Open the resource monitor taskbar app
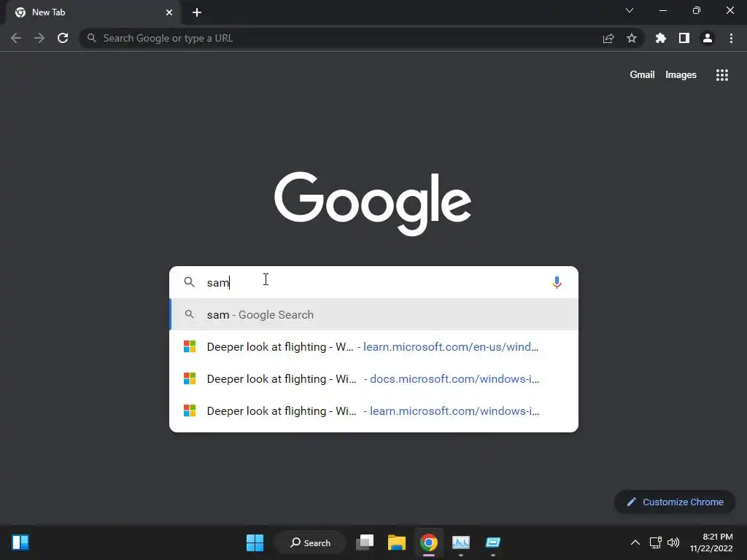747x560 pixels. [461, 542]
